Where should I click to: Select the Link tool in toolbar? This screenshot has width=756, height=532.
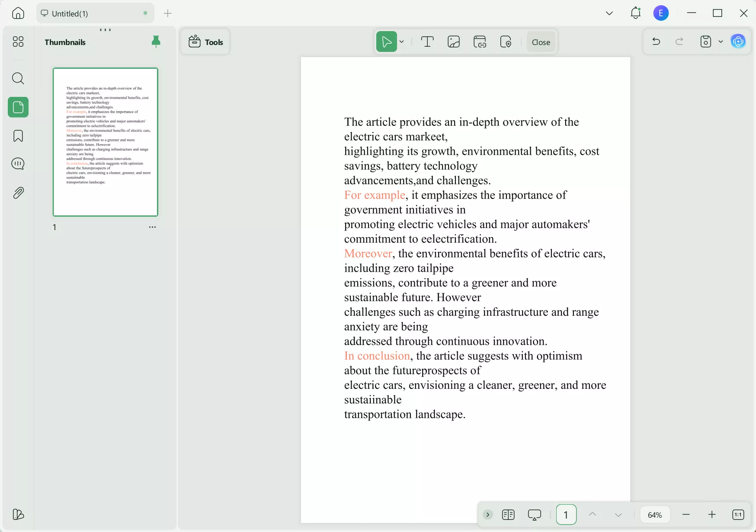480,42
